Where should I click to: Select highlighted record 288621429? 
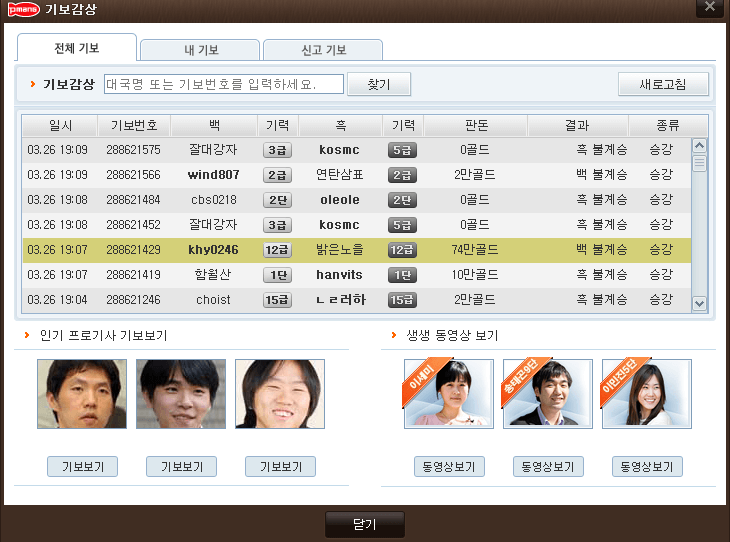coord(357,250)
